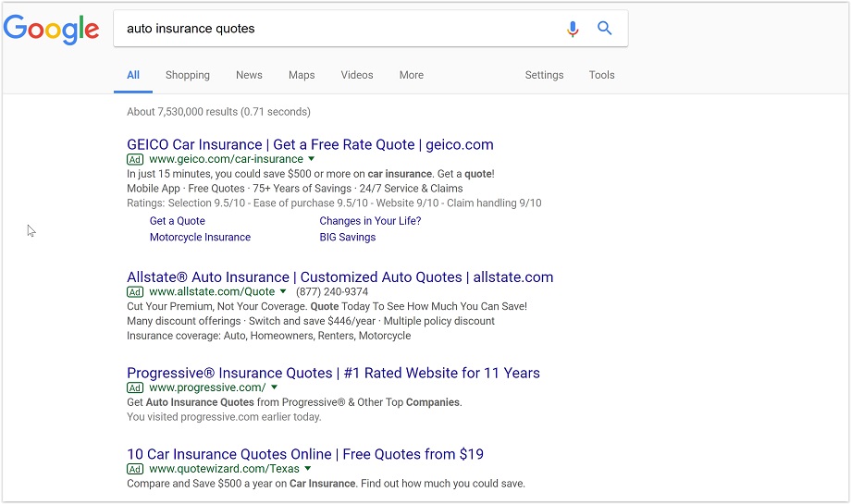Screen dimensions: 851x504
Task: Click the Google logo
Action: pos(51,29)
